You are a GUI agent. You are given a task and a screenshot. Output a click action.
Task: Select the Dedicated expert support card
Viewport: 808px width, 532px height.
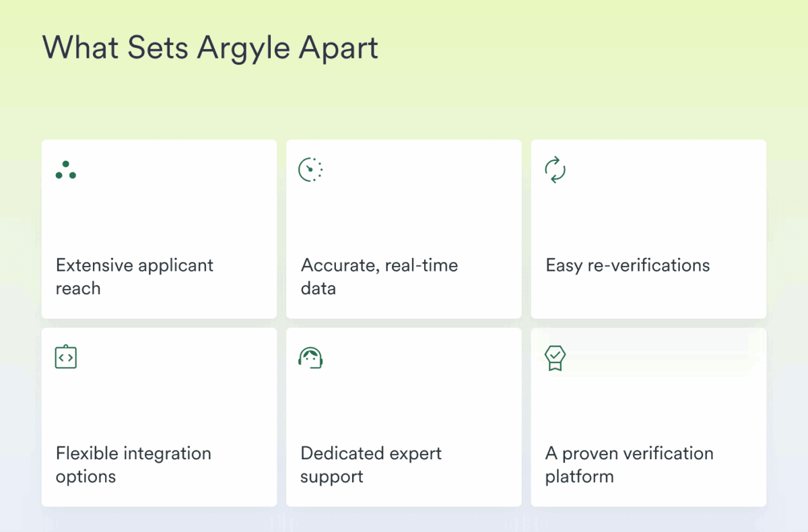403,418
